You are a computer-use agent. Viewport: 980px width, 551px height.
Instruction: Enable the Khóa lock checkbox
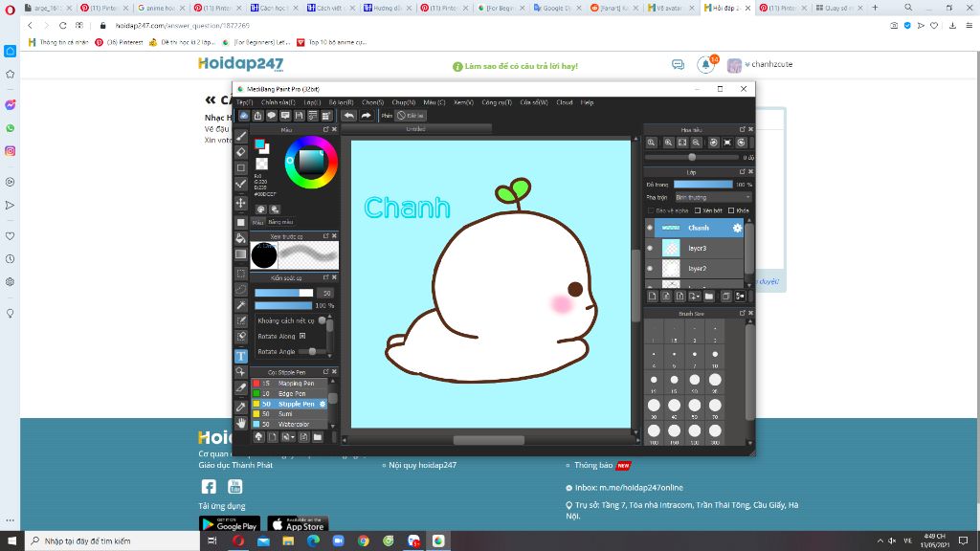(731, 210)
